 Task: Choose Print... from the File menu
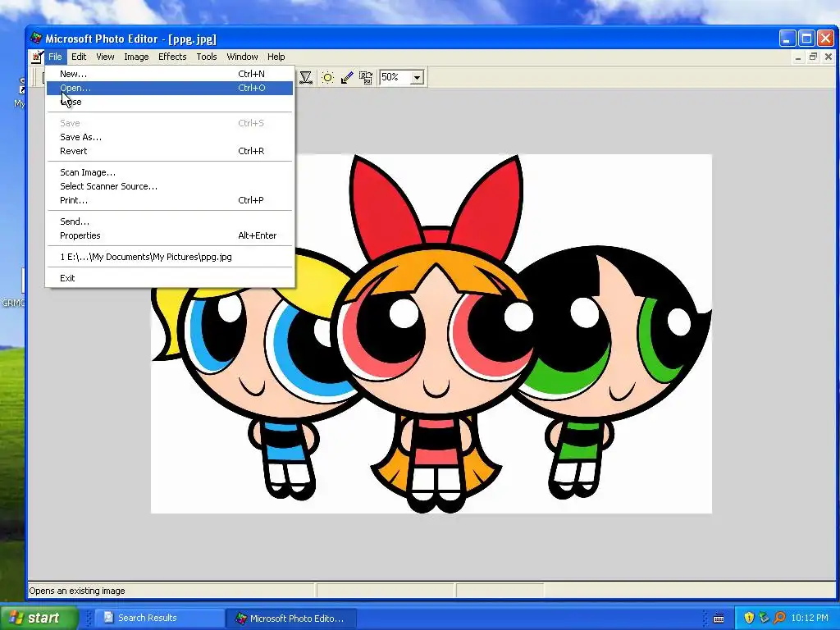point(170,200)
